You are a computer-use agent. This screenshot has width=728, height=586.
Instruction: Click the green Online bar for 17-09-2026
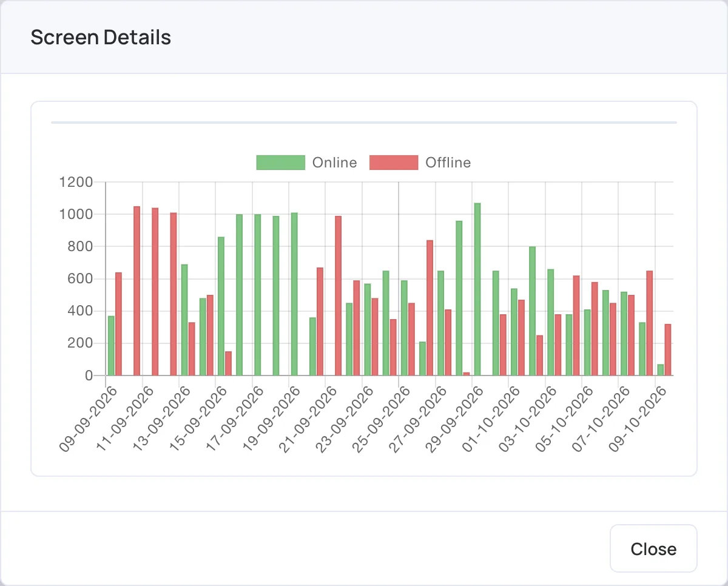[258, 295]
